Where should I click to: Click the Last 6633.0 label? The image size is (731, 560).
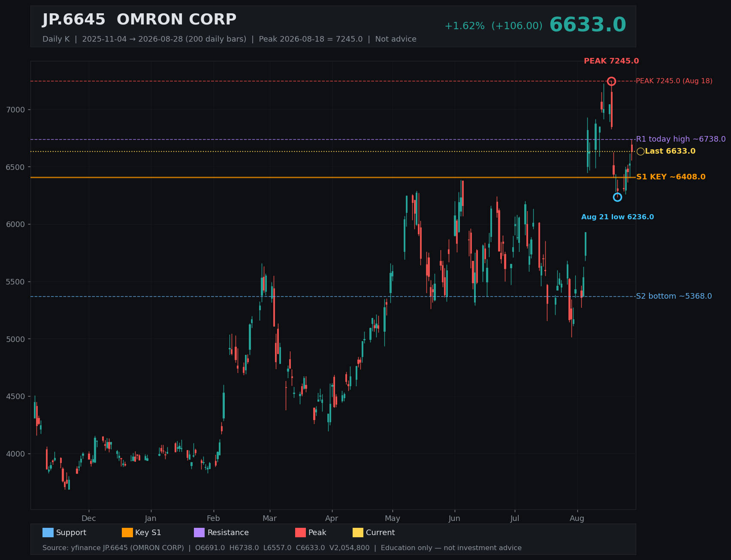click(x=670, y=151)
